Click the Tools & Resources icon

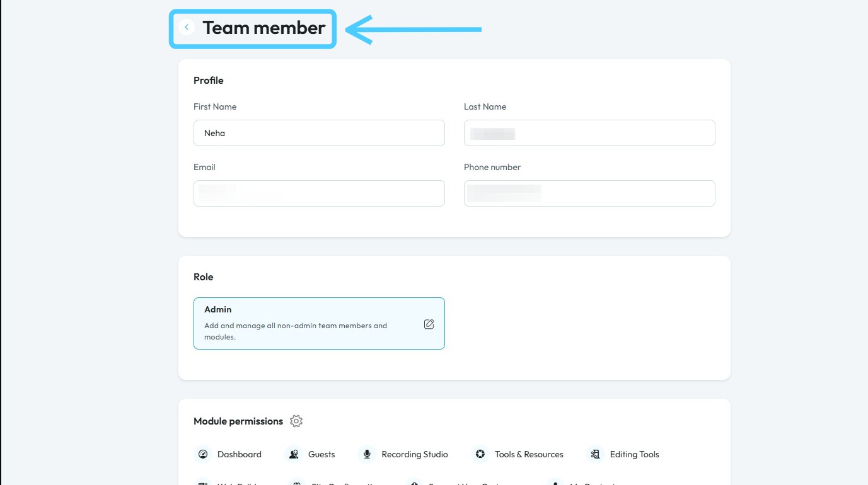(x=480, y=454)
